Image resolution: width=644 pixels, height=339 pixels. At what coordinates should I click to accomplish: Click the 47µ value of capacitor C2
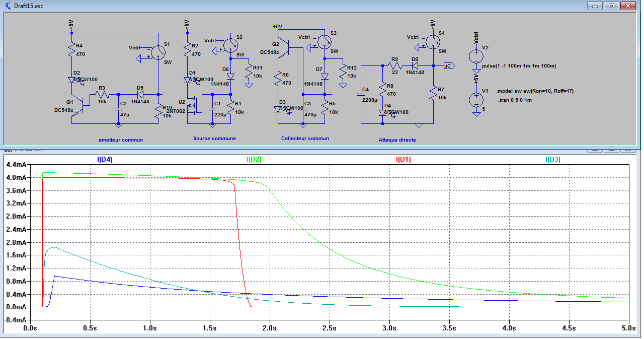(124, 115)
